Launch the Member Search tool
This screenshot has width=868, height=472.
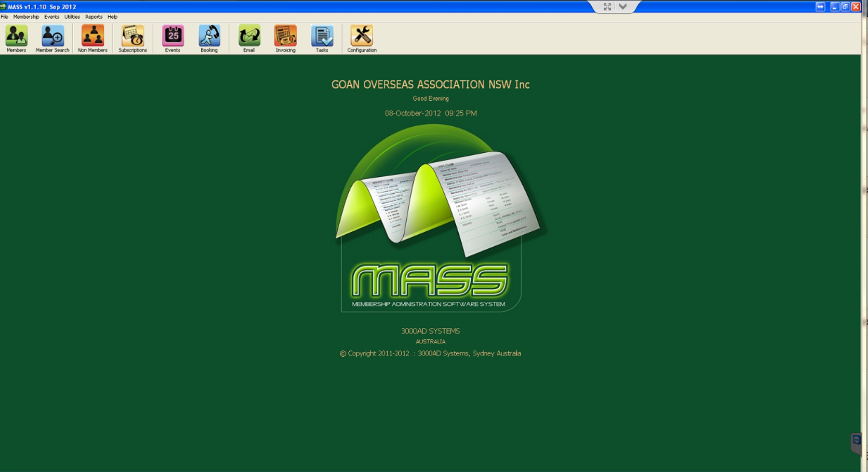click(x=52, y=36)
